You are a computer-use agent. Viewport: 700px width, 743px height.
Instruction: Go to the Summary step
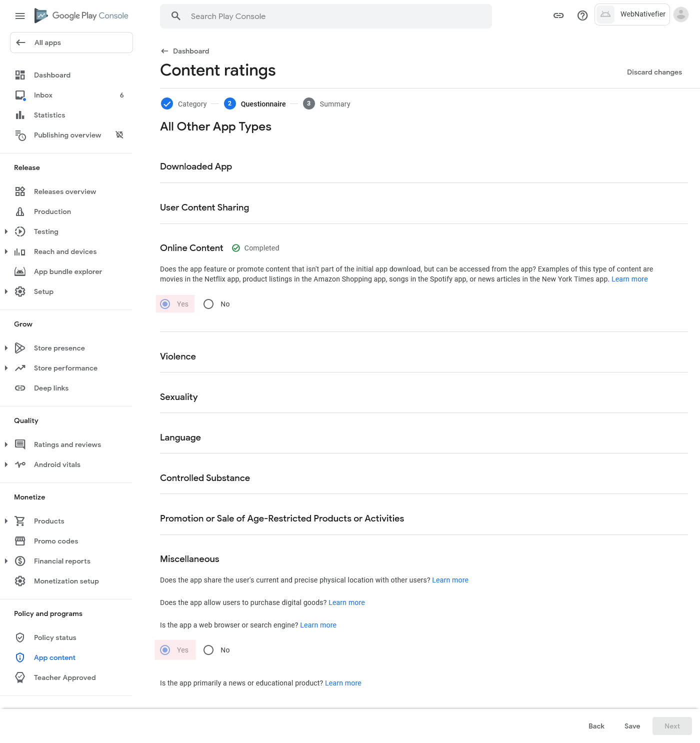coord(326,103)
